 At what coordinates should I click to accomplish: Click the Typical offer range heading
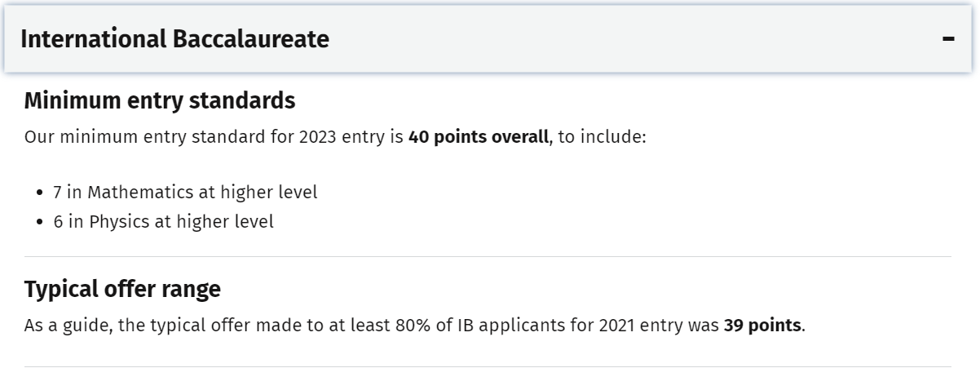(122, 289)
